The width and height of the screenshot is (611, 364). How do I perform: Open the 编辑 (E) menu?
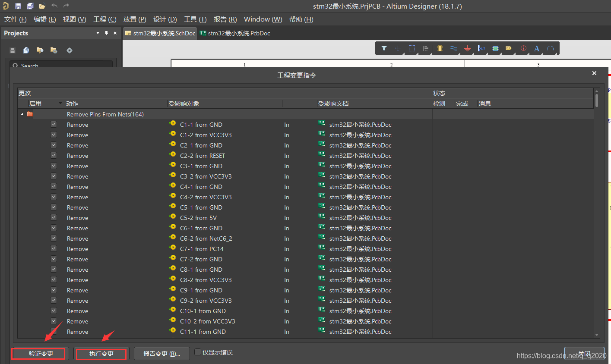click(x=45, y=19)
